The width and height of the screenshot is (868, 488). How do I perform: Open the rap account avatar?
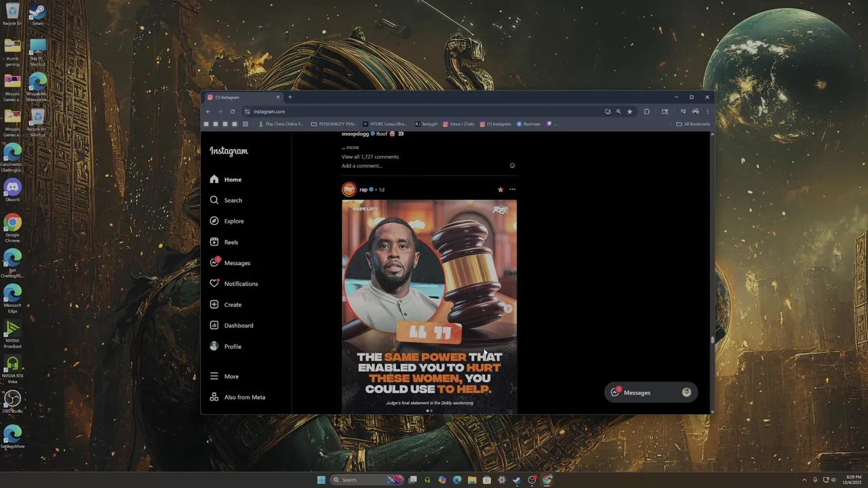pyautogui.click(x=349, y=189)
